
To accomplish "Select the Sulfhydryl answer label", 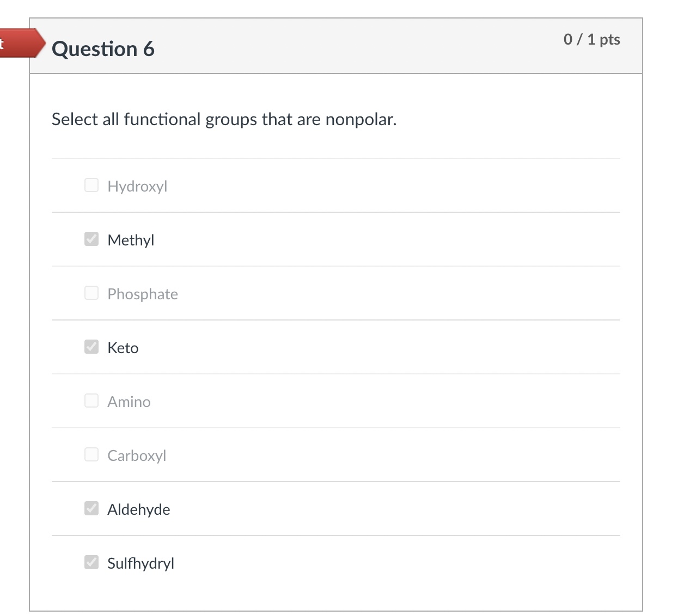I will [x=141, y=563].
